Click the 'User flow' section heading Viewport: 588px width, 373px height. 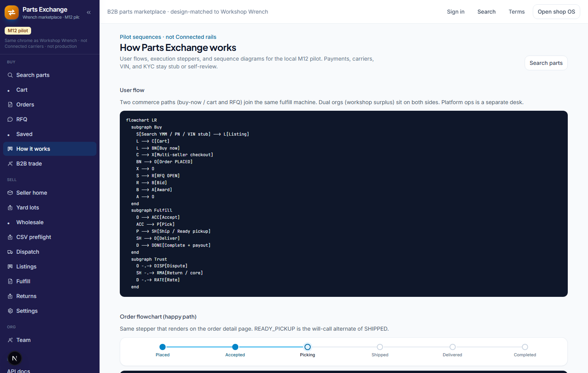[x=132, y=90]
